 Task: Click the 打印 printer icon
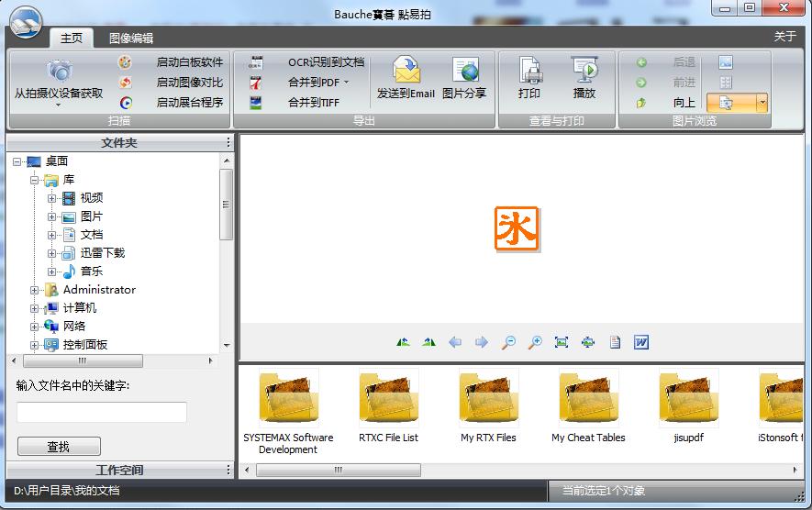click(529, 73)
